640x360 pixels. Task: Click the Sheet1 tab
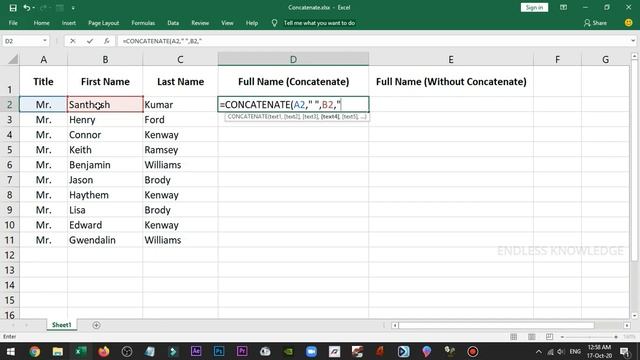coord(62,325)
